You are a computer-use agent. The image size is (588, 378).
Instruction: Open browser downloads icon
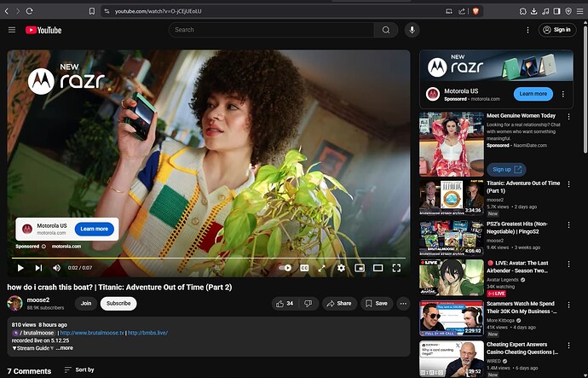[534, 11]
